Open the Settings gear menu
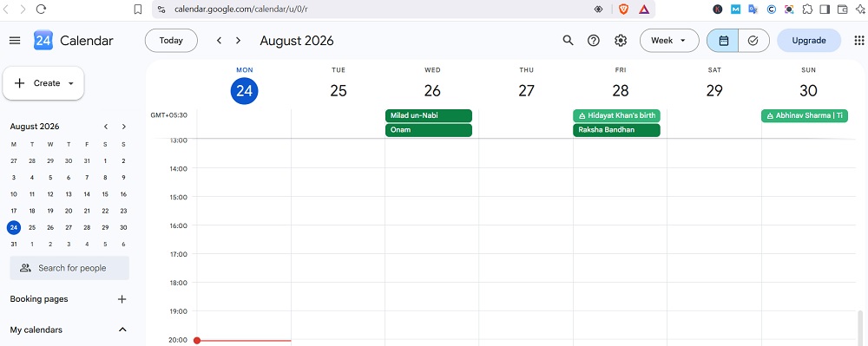The height and width of the screenshot is (346, 868). coord(621,41)
